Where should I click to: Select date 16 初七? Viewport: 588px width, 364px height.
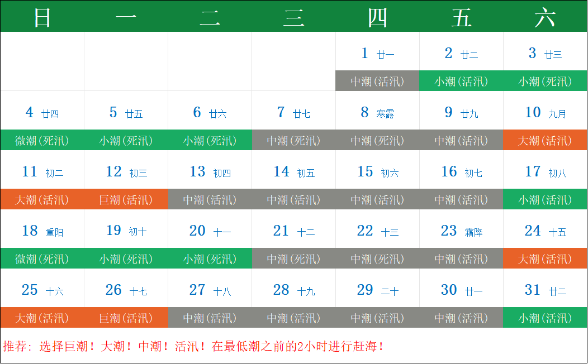coord(461,172)
